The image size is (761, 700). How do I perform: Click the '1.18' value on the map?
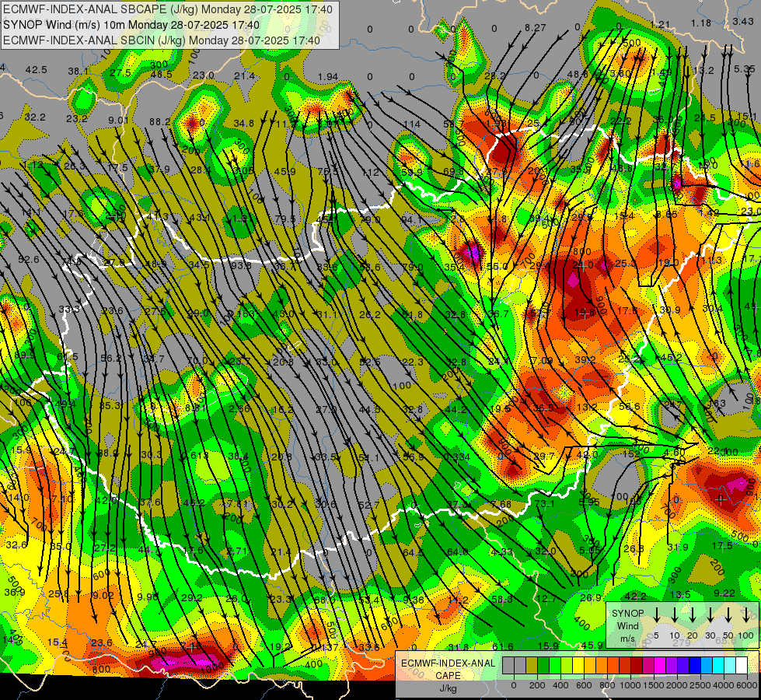[701, 23]
